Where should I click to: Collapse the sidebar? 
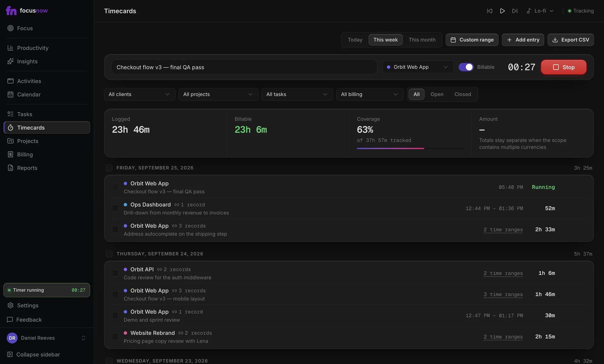click(x=47, y=354)
